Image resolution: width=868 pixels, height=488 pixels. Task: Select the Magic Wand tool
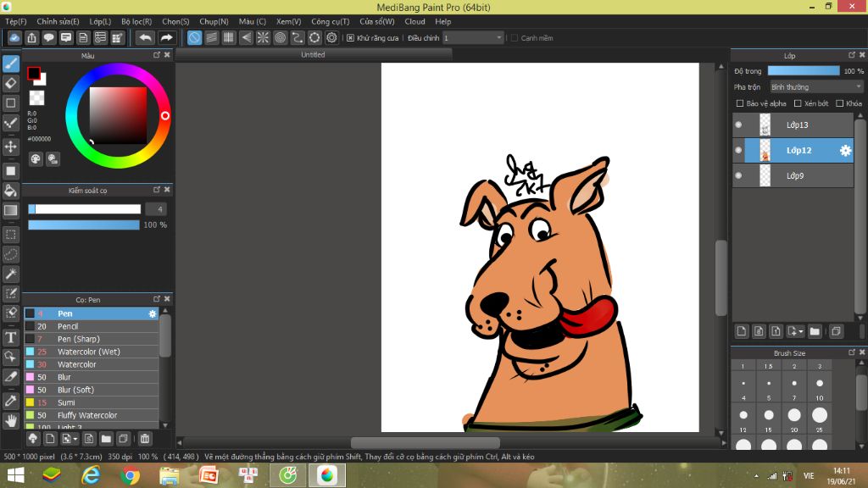pos(10,274)
